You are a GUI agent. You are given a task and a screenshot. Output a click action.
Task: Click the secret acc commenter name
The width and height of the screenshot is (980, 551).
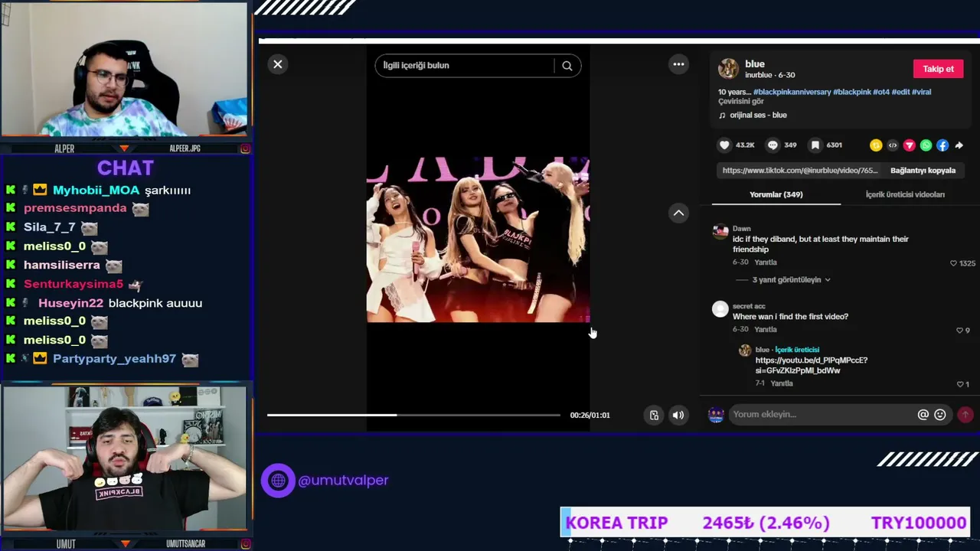click(749, 307)
